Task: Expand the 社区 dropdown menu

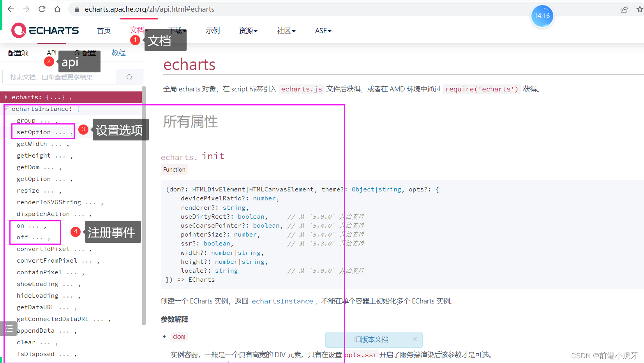Action: pyautogui.click(x=286, y=31)
